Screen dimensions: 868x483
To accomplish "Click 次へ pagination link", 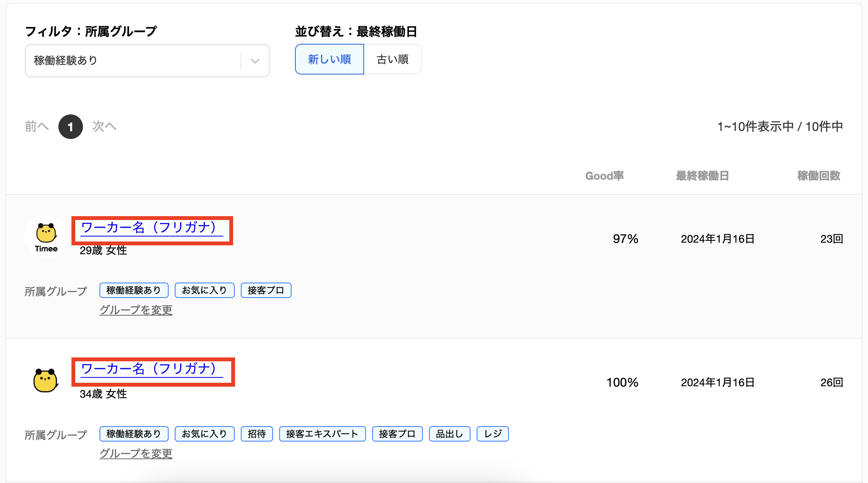I will (x=104, y=126).
